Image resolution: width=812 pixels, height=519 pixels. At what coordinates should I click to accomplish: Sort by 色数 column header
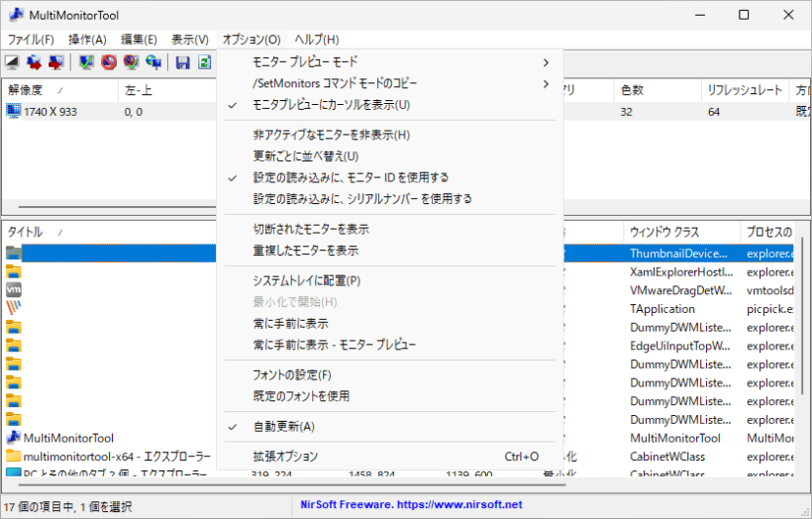tap(658, 90)
